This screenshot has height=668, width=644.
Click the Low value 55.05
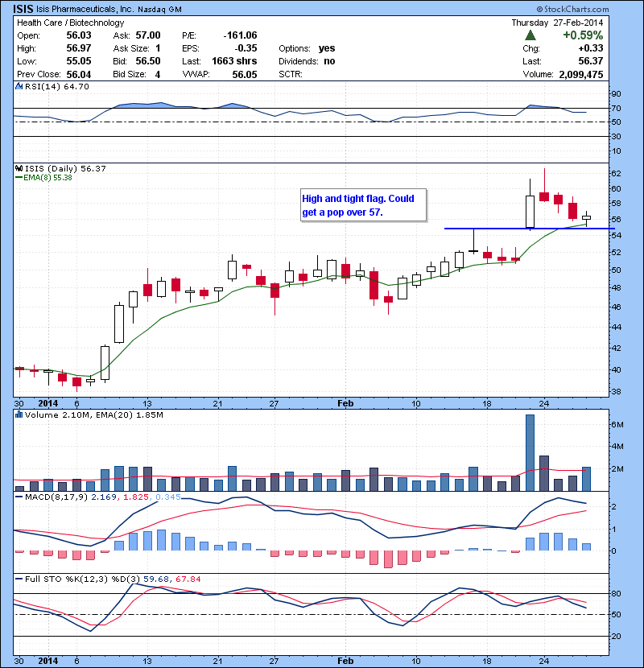[79, 61]
